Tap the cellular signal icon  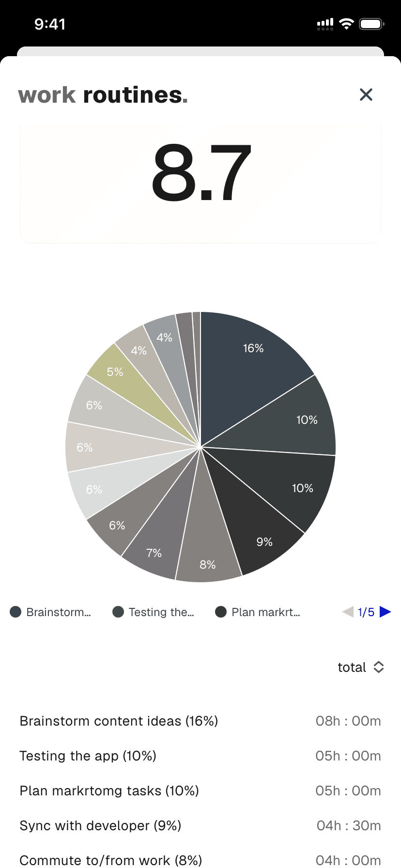(325, 24)
